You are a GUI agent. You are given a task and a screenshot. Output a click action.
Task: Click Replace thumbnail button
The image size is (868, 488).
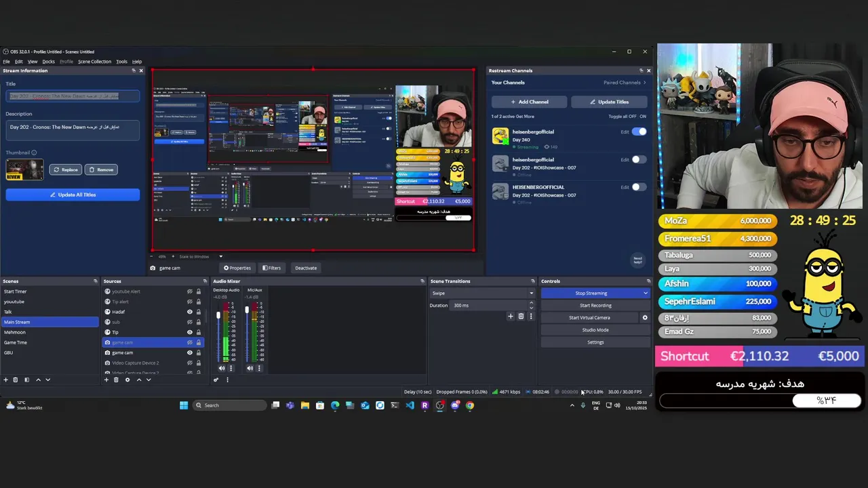click(65, 169)
